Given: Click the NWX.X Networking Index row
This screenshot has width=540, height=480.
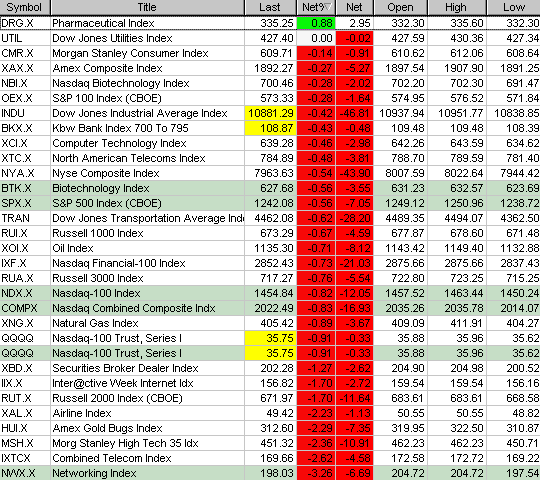Looking at the screenshot, I should (270, 473).
